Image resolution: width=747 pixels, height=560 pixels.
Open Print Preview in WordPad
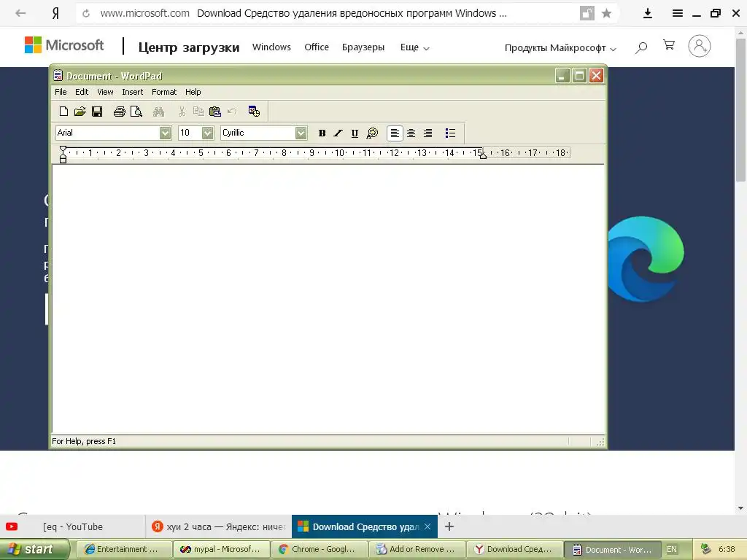click(x=136, y=112)
